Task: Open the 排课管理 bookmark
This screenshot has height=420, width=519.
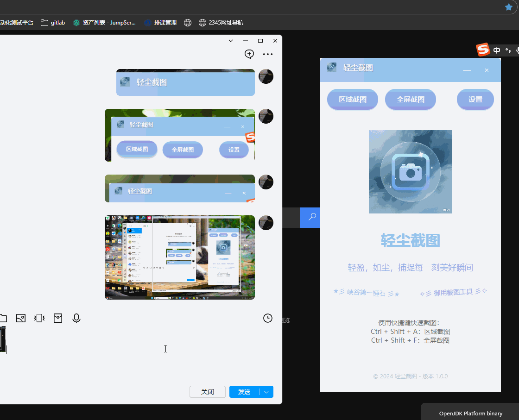Action: pyautogui.click(x=160, y=23)
